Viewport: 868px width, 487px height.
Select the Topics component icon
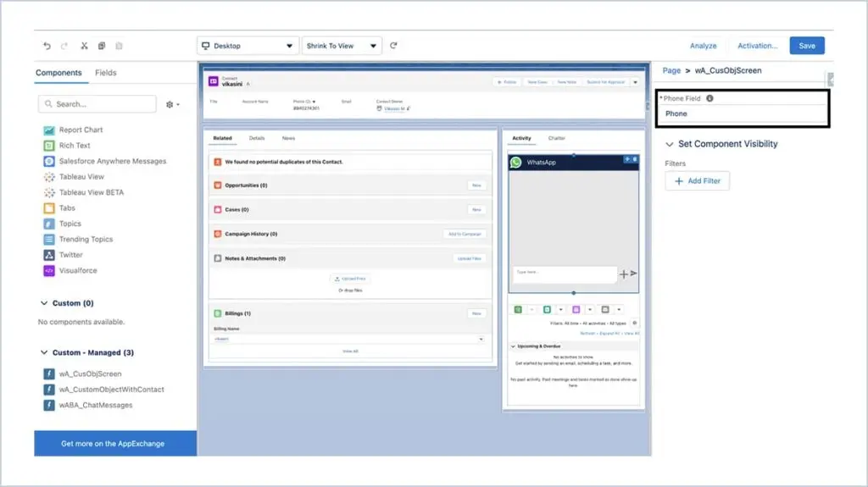point(49,224)
